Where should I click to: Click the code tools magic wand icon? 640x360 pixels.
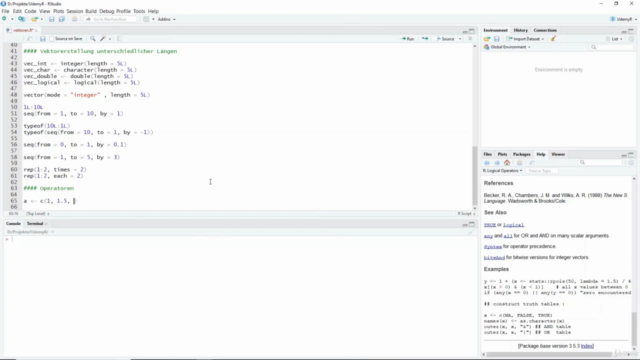[103, 39]
